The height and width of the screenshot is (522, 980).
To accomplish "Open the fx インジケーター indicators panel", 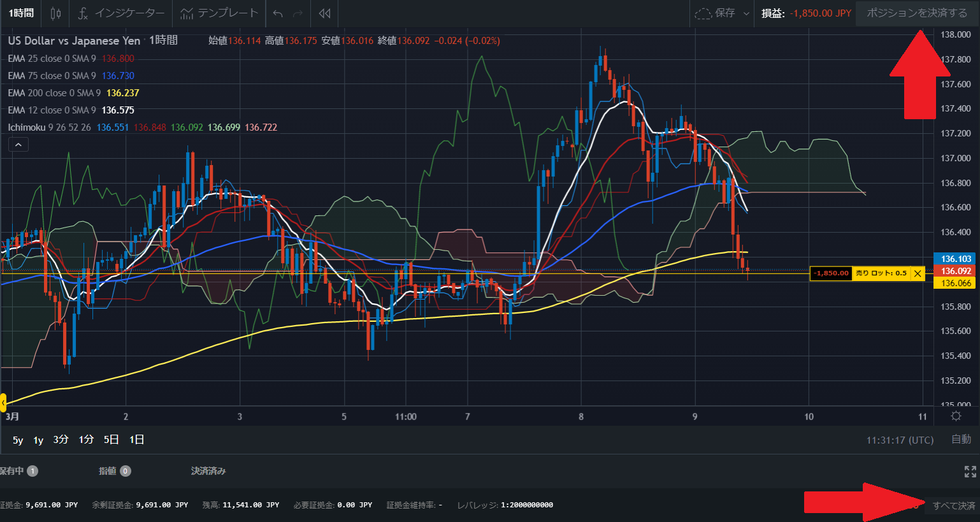I will (121, 13).
